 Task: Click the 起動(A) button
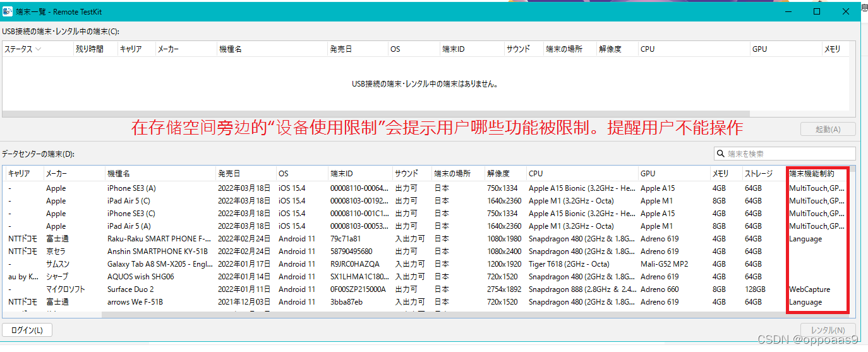(828, 129)
